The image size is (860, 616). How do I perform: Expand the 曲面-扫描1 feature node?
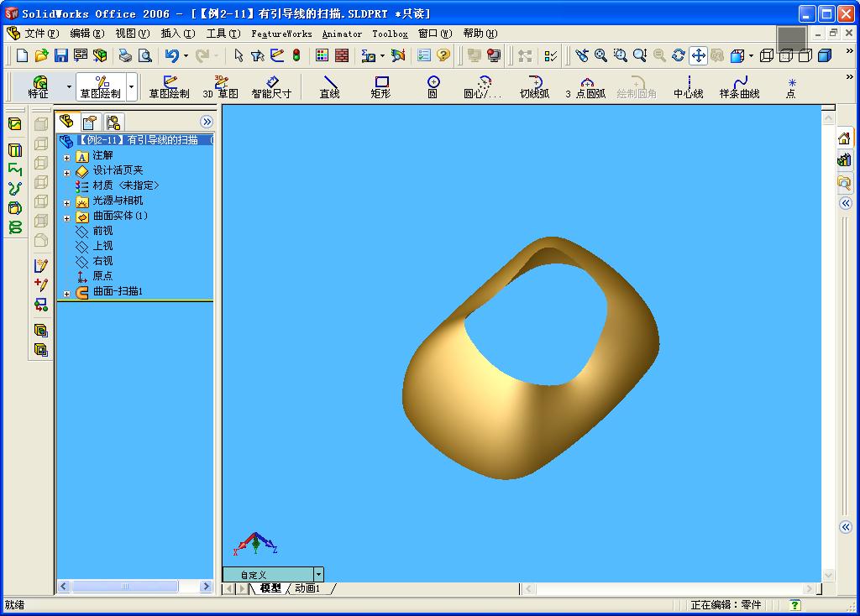pyautogui.click(x=67, y=294)
